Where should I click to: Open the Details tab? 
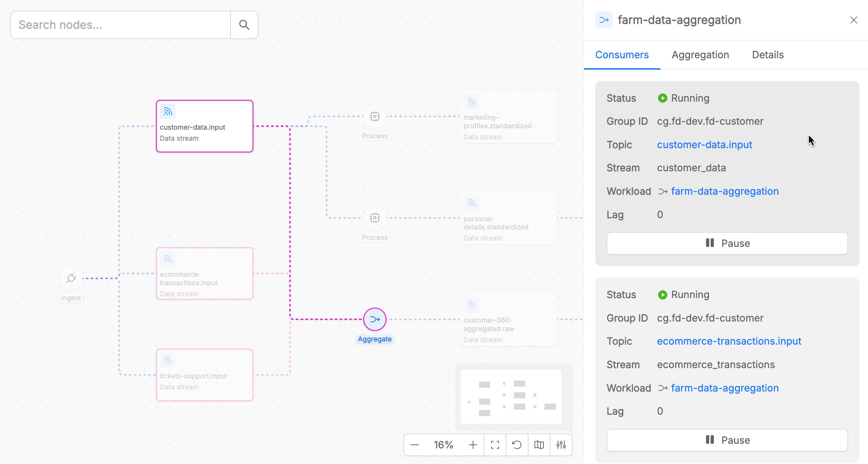[767, 55]
